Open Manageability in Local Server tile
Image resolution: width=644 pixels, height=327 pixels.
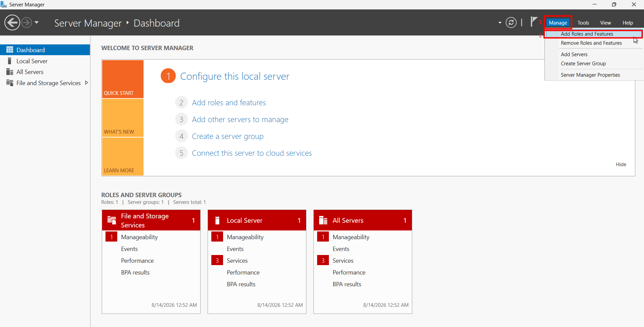[x=245, y=237]
